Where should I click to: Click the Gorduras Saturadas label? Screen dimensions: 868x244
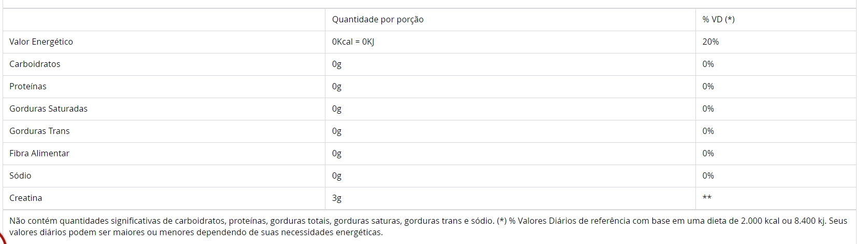(49, 109)
